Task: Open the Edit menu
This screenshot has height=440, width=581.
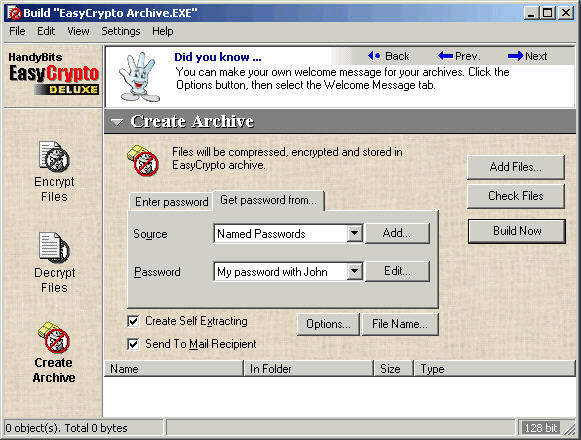Action: click(46, 31)
